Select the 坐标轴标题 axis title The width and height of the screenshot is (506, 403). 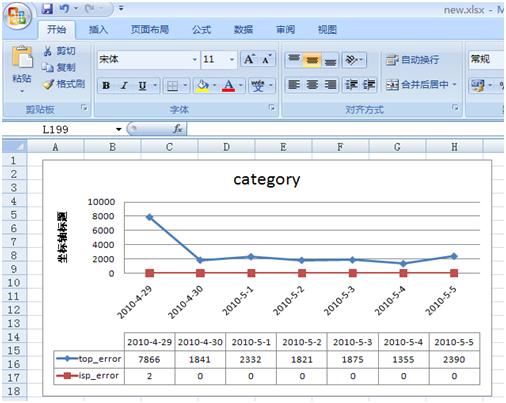point(63,237)
